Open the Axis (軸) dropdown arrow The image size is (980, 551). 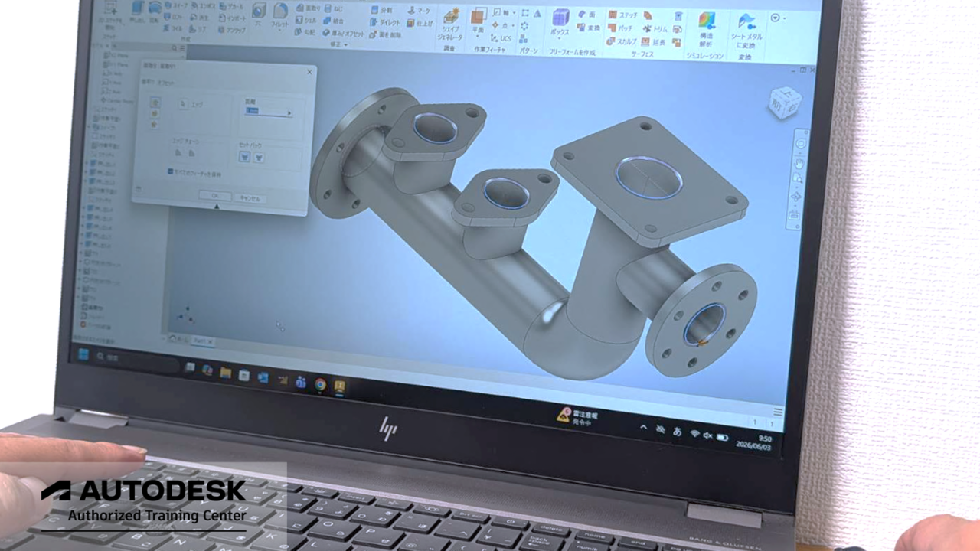(x=514, y=13)
